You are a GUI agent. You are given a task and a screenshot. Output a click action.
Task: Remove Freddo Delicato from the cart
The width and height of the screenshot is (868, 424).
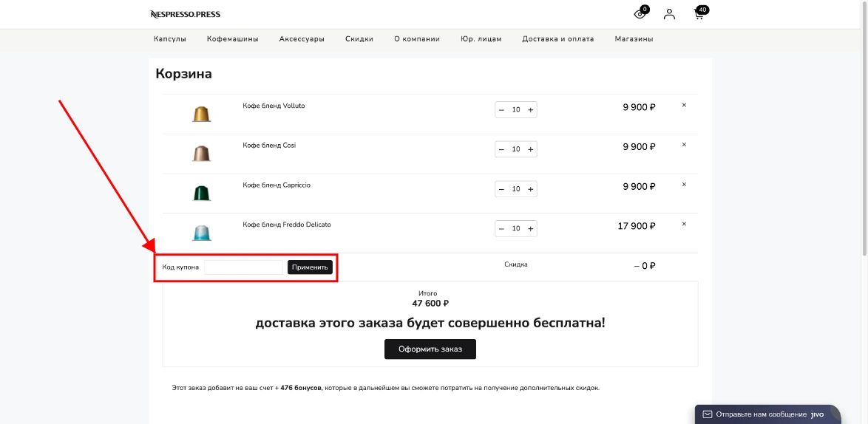coord(684,224)
